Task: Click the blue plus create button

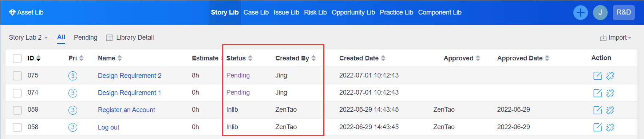Action: click(580, 13)
